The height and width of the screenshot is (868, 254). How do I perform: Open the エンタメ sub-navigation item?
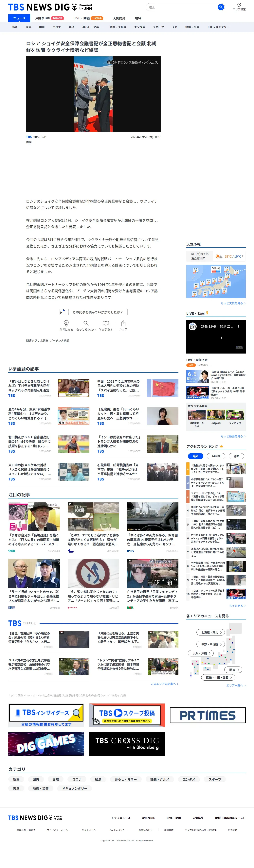pos(140,27)
